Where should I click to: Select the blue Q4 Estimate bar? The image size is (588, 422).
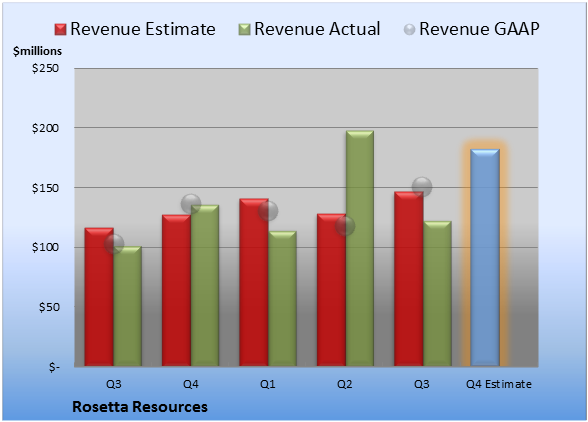coord(485,257)
